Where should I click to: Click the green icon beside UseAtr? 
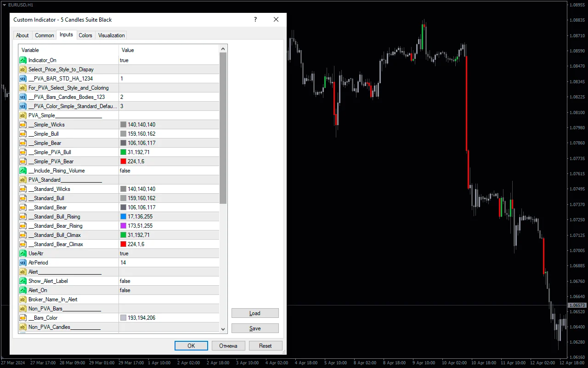click(x=23, y=253)
